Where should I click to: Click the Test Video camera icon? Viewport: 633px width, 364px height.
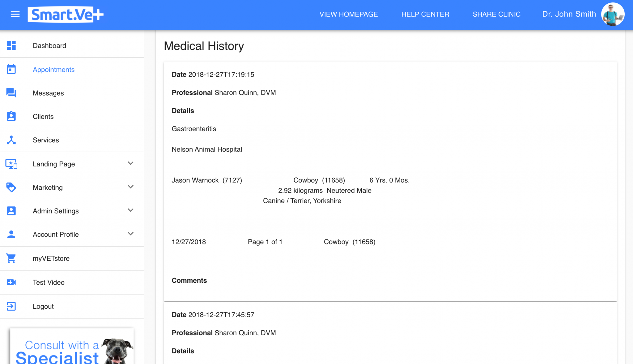[11, 282]
